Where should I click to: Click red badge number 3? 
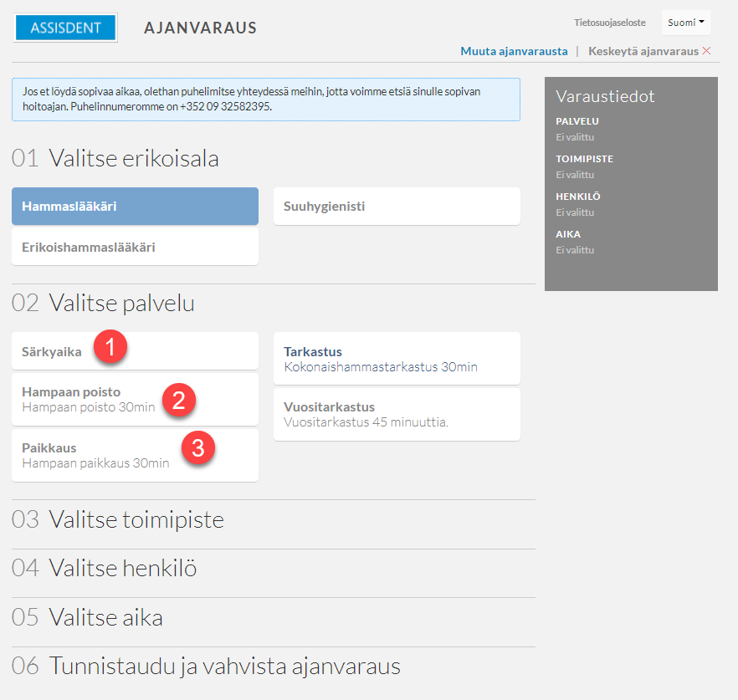point(198,447)
